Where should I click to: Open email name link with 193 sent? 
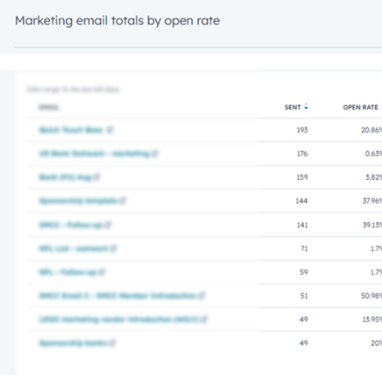coord(71,130)
